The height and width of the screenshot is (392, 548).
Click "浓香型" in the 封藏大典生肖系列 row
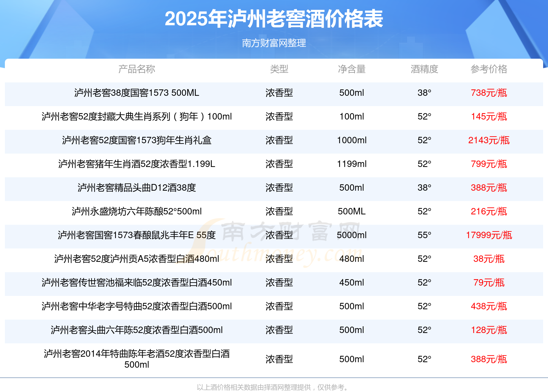coord(279,116)
